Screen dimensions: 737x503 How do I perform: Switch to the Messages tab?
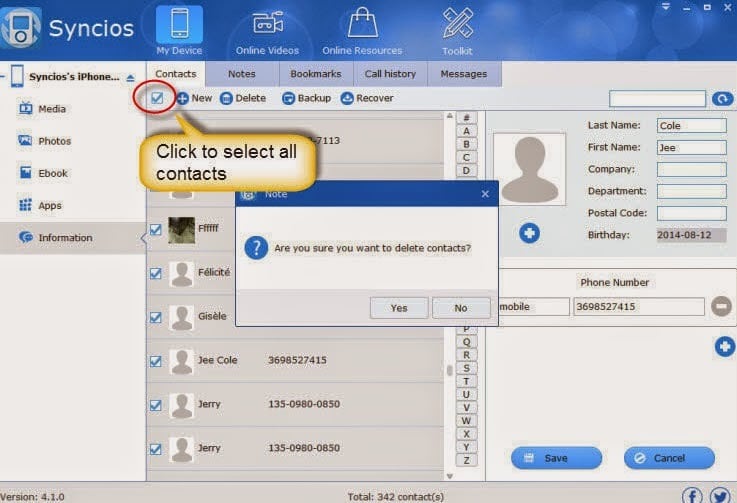[464, 74]
